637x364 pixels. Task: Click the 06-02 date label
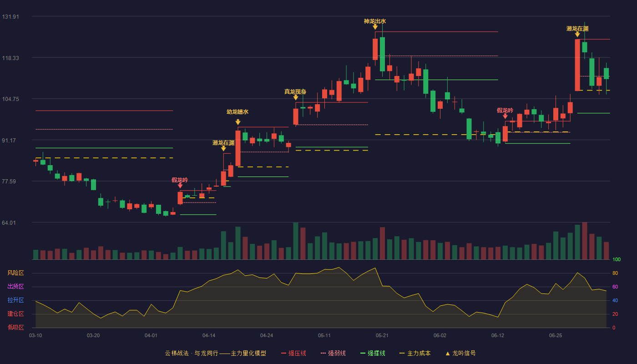(x=440, y=335)
